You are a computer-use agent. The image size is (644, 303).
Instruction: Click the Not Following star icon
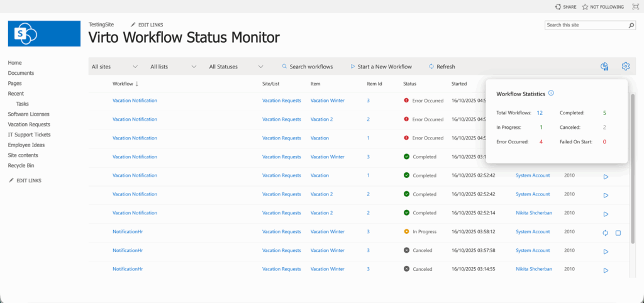coord(586,7)
